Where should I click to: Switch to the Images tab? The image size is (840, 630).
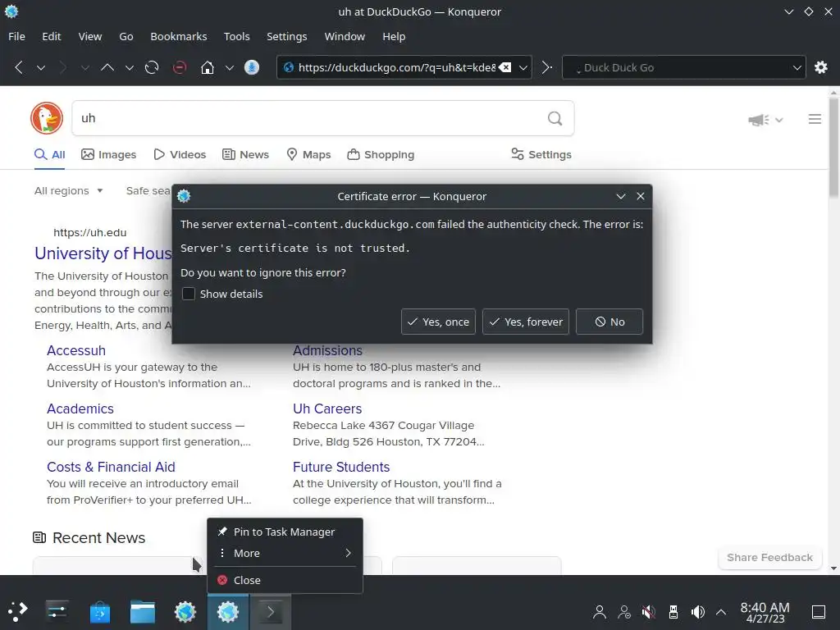[109, 154]
